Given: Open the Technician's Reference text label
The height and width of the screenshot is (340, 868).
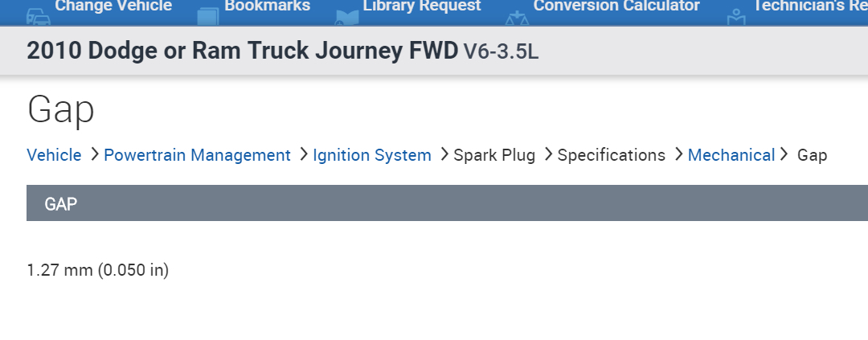Looking at the screenshot, I should point(809,6).
